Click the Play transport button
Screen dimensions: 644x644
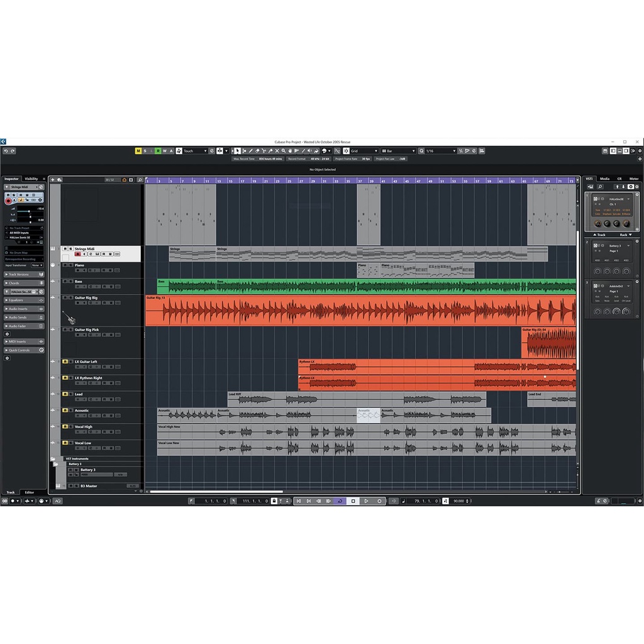tap(367, 501)
